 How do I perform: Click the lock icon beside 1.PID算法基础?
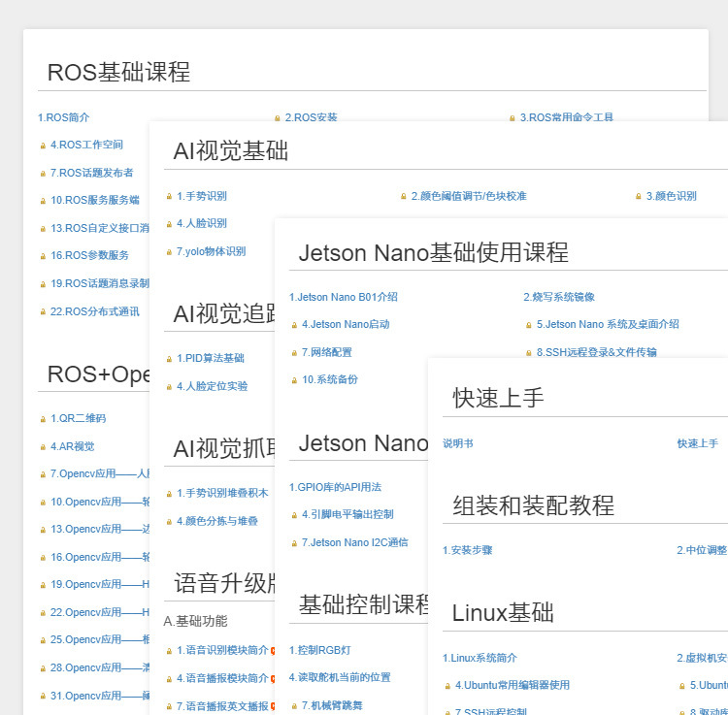(x=169, y=359)
